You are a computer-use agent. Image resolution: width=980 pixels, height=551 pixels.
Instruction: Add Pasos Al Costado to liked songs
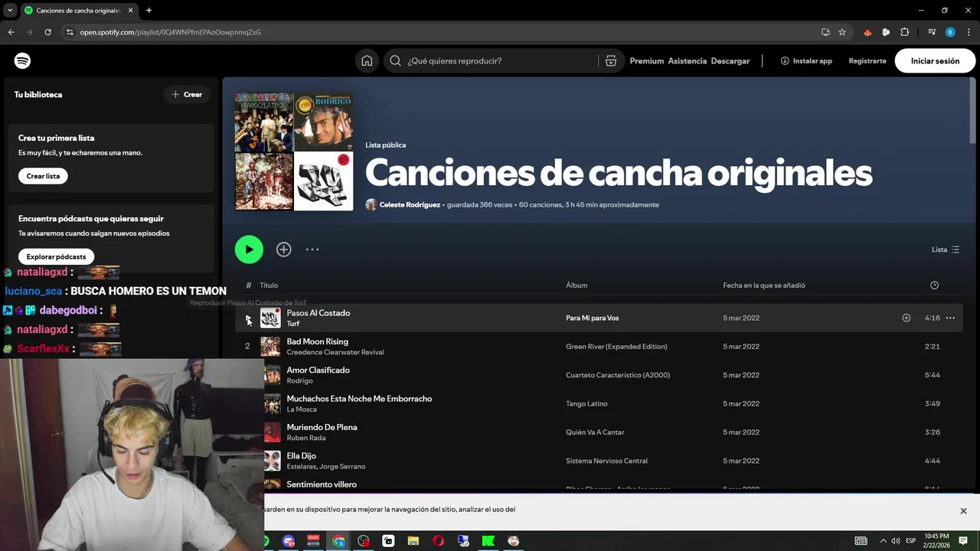[906, 318]
